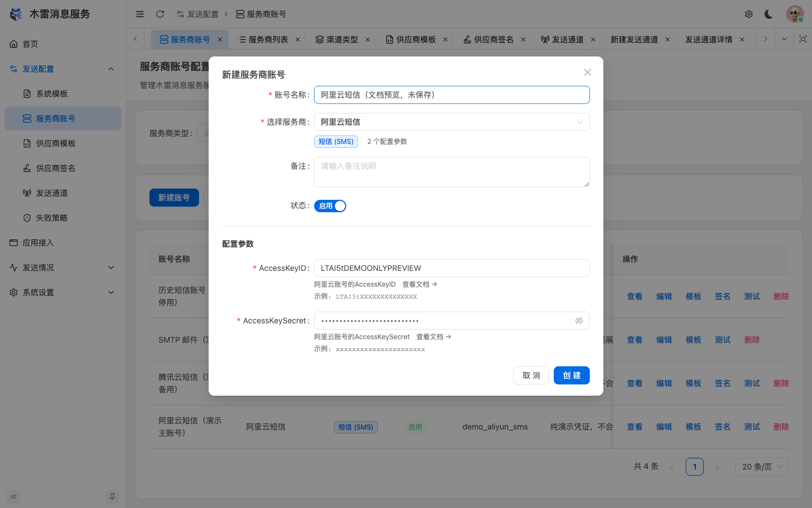
Task: Open the user avatar menu
Action: [x=795, y=14]
